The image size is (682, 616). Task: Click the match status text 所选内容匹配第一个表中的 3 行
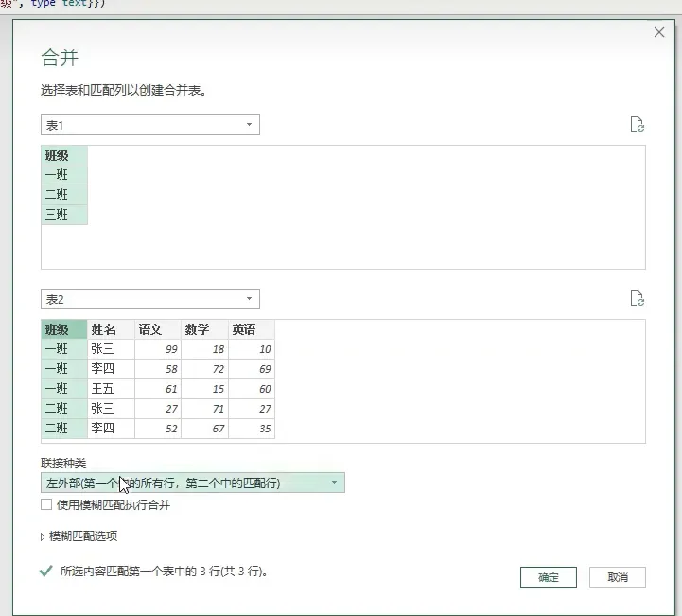[163, 572]
